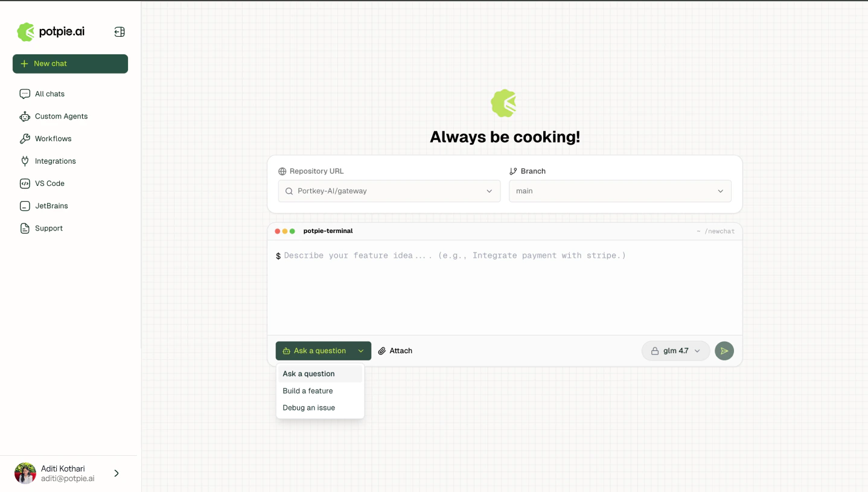Click the search icon in repository field

[289, 191]
